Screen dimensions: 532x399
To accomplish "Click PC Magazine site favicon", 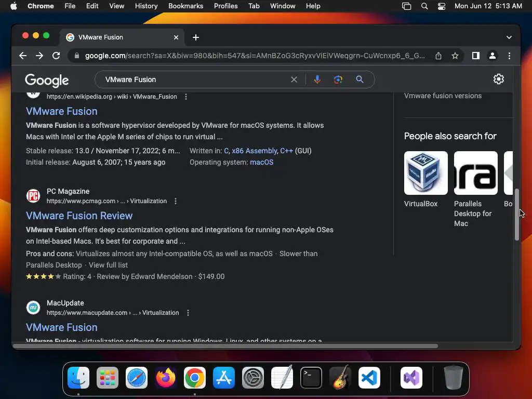I will [33, 196].
